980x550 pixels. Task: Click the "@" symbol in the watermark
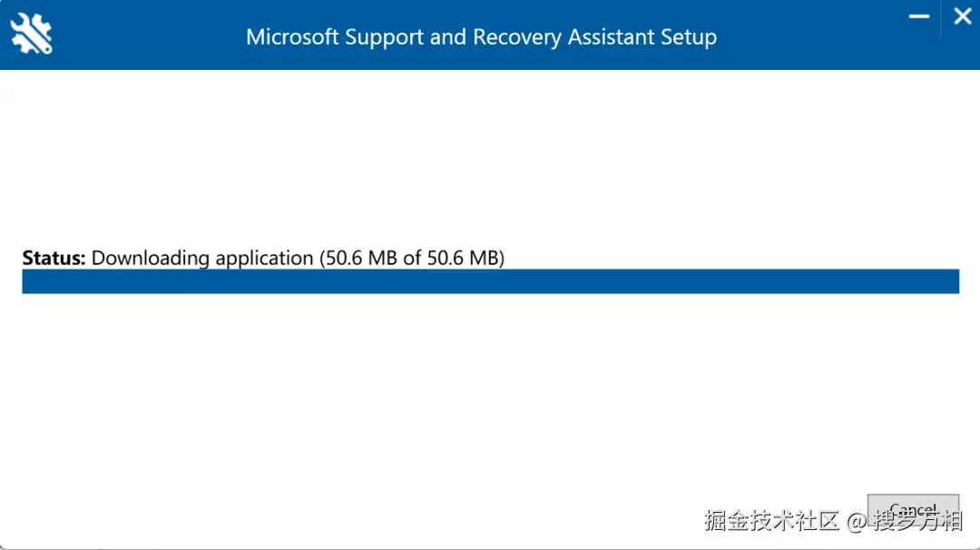click(857, 521)
